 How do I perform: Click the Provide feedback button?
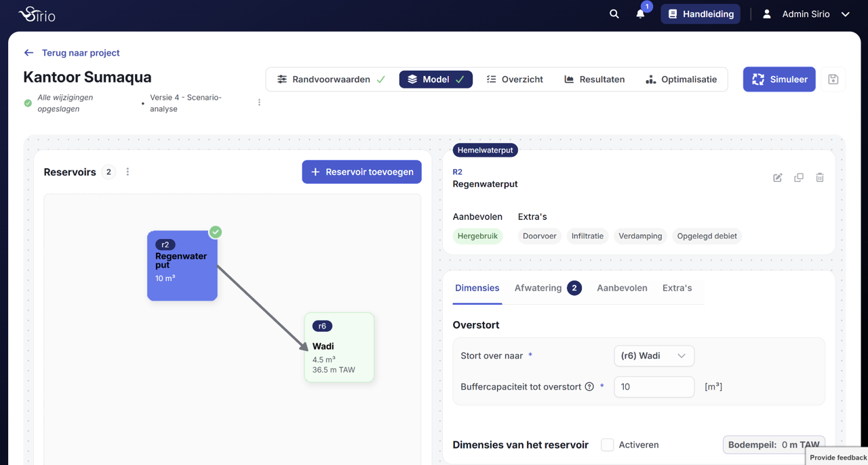[837, 457]
